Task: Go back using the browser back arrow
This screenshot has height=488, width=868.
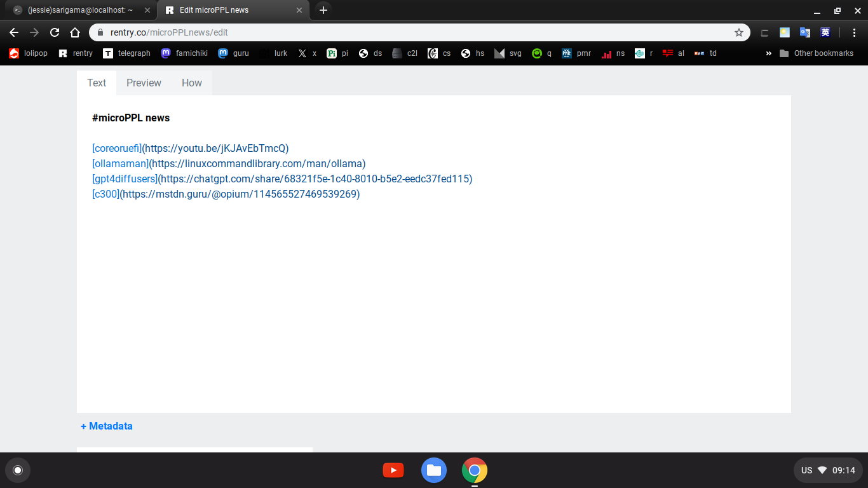Action: point(14,32)
